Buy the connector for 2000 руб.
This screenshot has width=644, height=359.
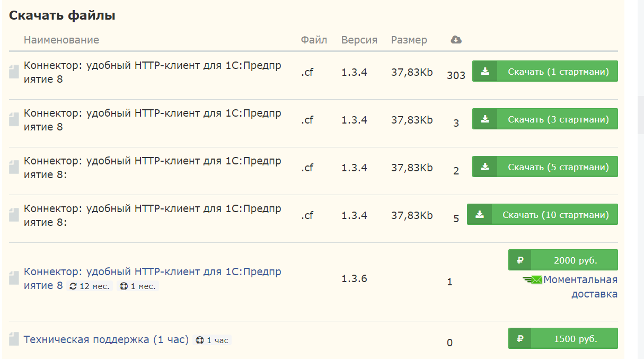click(563, 260)
